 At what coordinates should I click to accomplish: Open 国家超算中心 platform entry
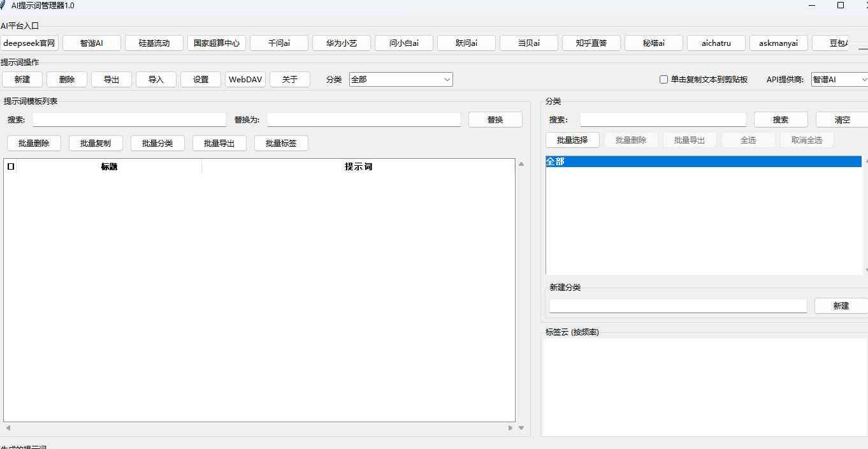(217, 43)
